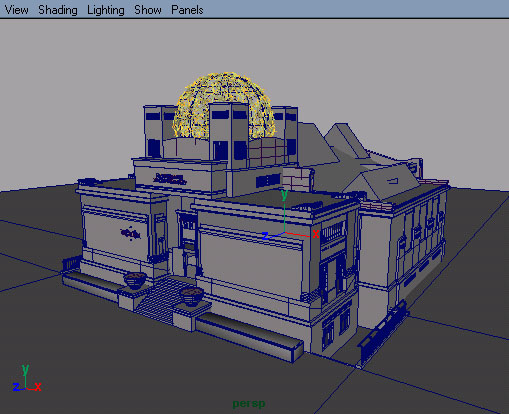Image resolution: width=509 pixels, height=414 pixels.
Task: Open the Show menu
Action: tap(148, 10)
